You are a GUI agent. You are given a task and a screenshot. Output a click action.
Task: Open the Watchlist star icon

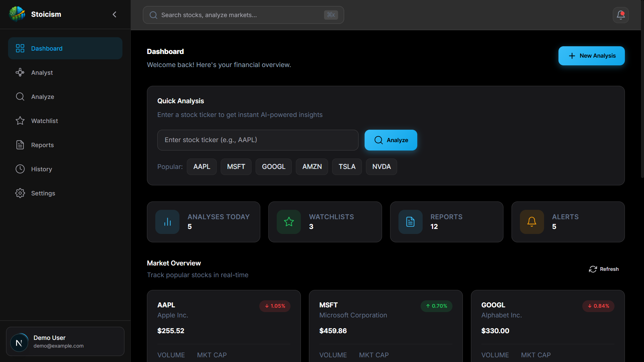[x=20, y=121]
